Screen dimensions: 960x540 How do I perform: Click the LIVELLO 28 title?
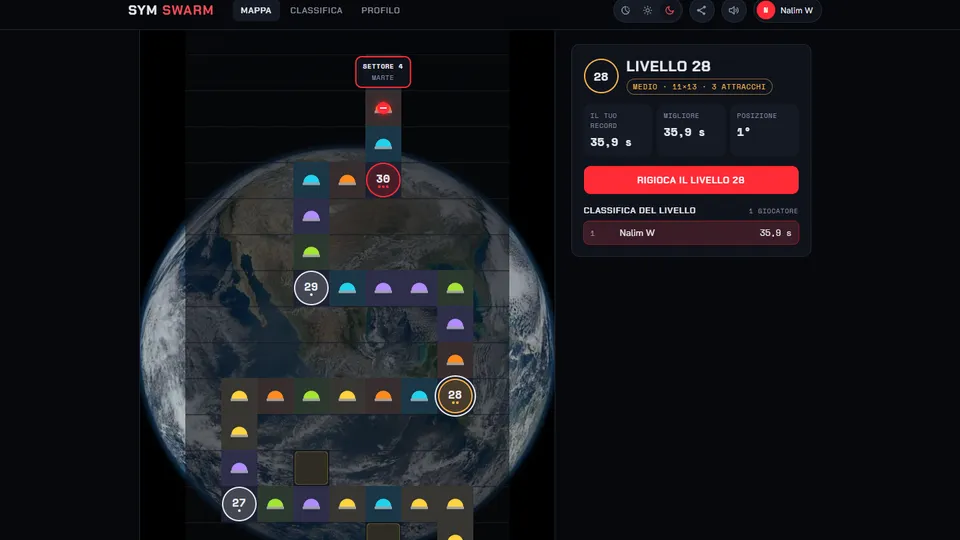coord(668,66)
